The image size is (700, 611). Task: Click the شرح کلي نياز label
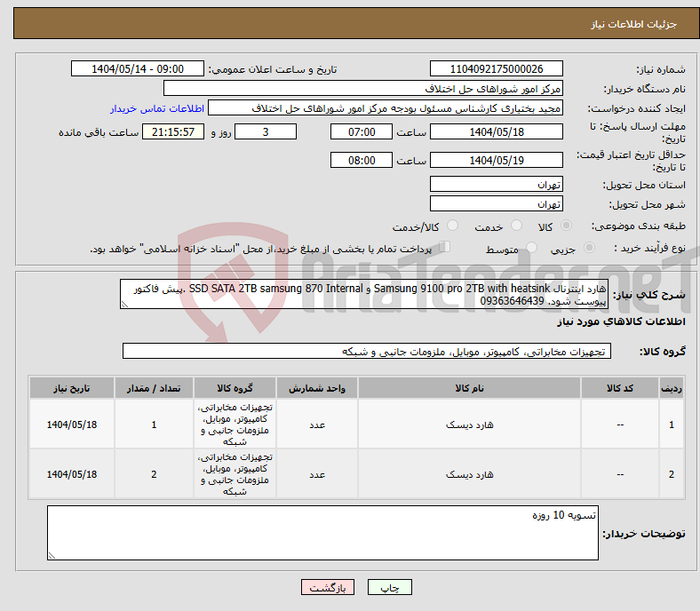648,294
